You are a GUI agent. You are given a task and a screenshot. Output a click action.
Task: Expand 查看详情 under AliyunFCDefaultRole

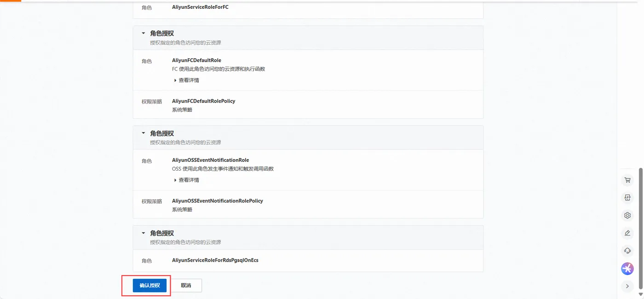pyautogui.click(x=187, y=80)
